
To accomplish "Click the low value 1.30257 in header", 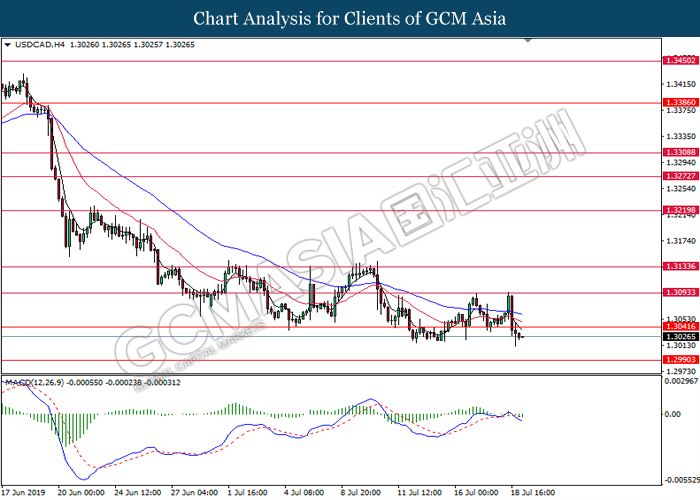I will click(x=148, y=45).
